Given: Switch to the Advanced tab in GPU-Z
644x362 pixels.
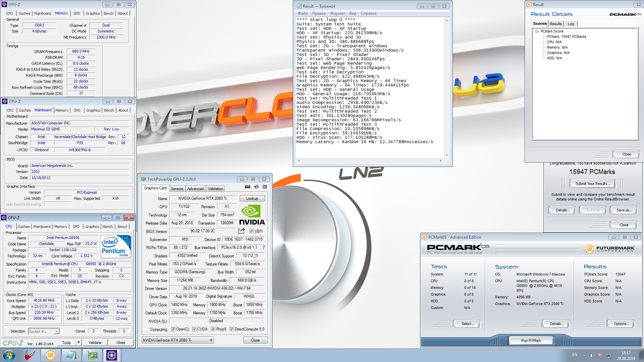Looking at the screenshot, I should [196, 188].
